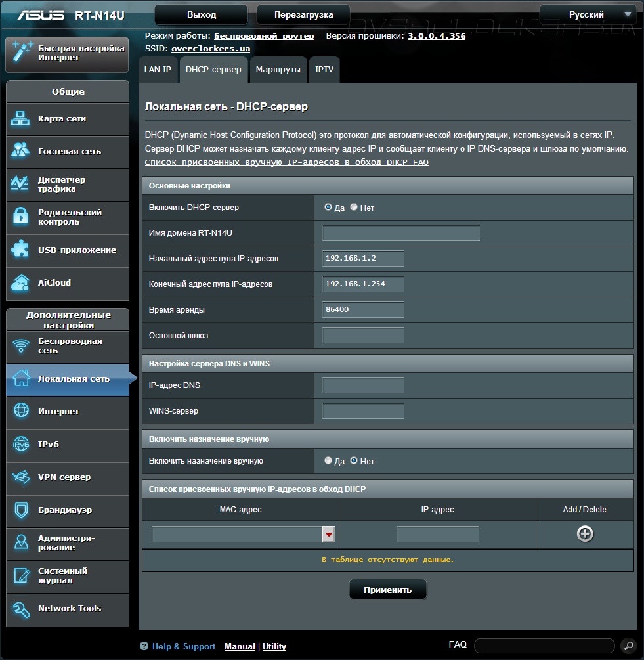Click the Network Tools wrench icon

point(21,609)
